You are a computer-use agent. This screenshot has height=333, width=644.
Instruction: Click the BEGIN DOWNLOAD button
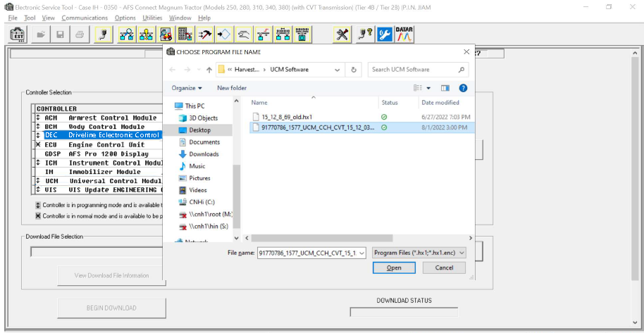click(x=111, y=308)
